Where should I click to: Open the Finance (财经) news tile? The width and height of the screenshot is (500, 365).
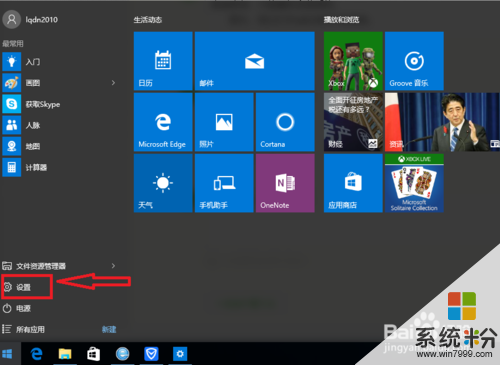tap(353, 122)
